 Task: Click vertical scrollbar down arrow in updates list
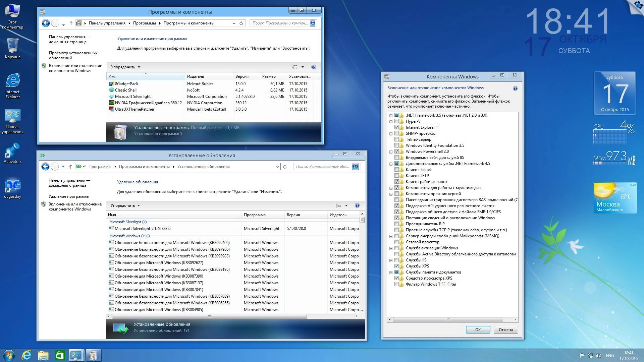[x=362, y=310]
